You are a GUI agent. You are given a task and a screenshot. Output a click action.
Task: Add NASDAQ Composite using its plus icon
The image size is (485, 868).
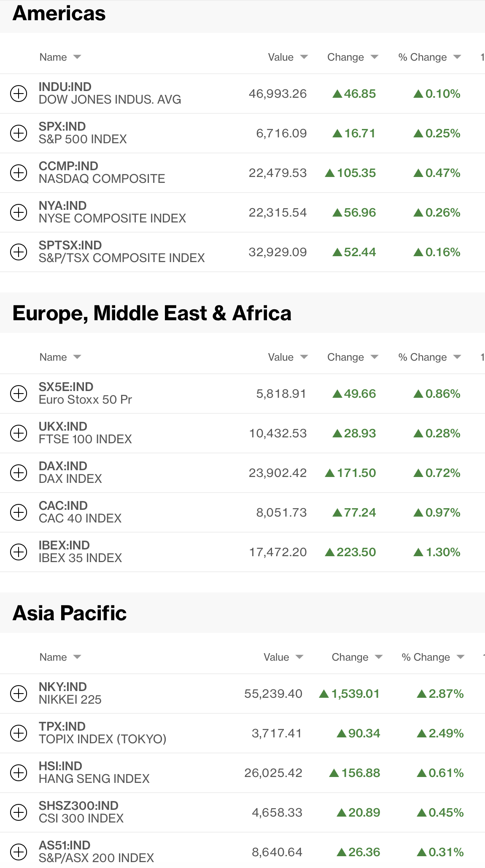tap(19, 173)
